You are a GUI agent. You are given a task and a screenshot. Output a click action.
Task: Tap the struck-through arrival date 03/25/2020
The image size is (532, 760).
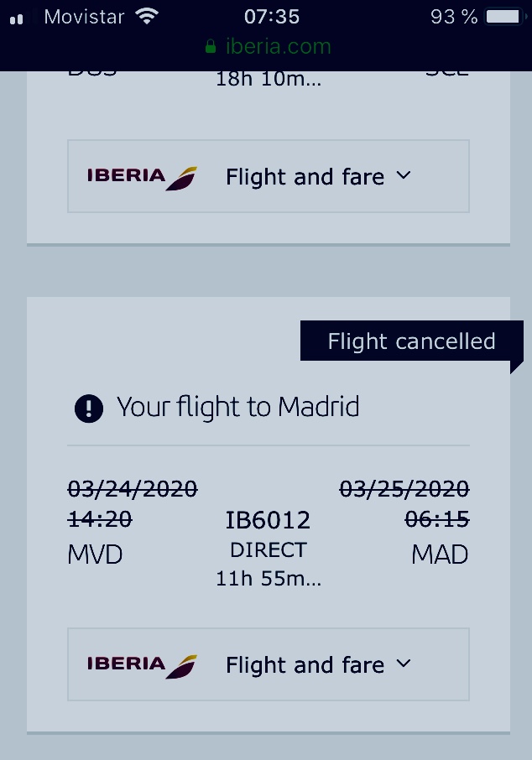(404, 488)
